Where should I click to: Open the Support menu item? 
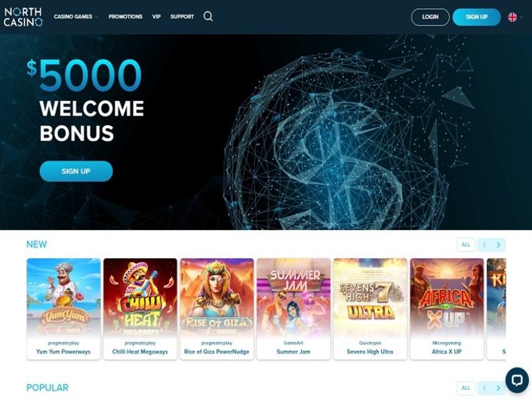pyautogui.click(x=182, y=17)
